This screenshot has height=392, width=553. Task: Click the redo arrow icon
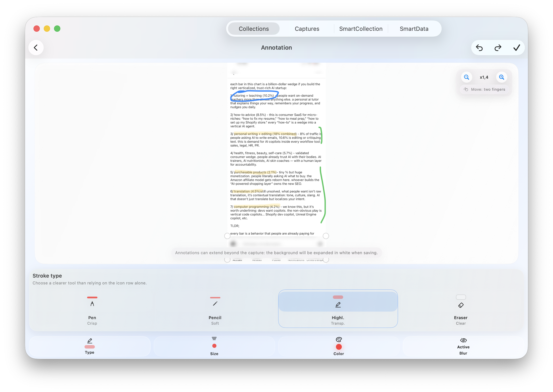click(x=498, y=48)
